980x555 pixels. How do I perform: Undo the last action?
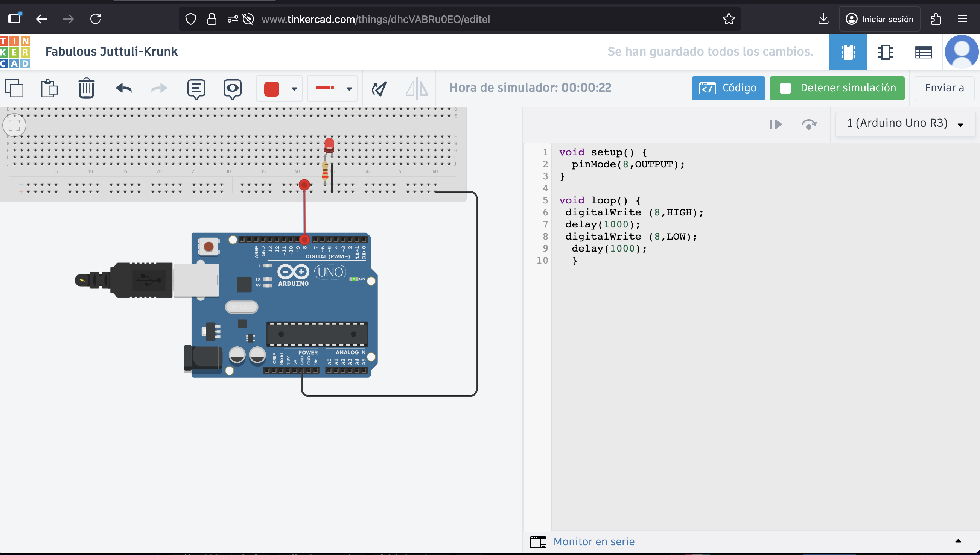[x=124, y=88]
